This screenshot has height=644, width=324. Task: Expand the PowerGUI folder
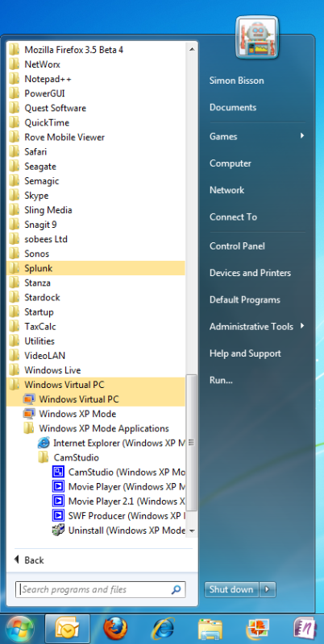(96, 93)
